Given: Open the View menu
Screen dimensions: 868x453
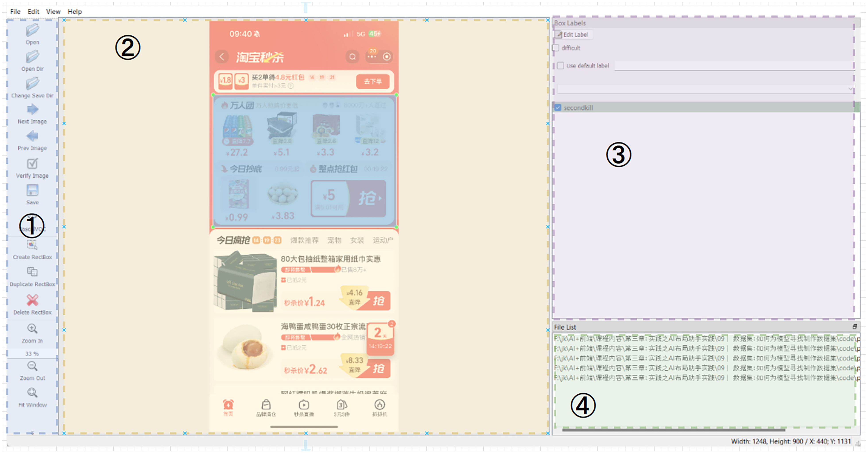Looking at the screenshot, I should pyautogui.click(x=53, y=12).
